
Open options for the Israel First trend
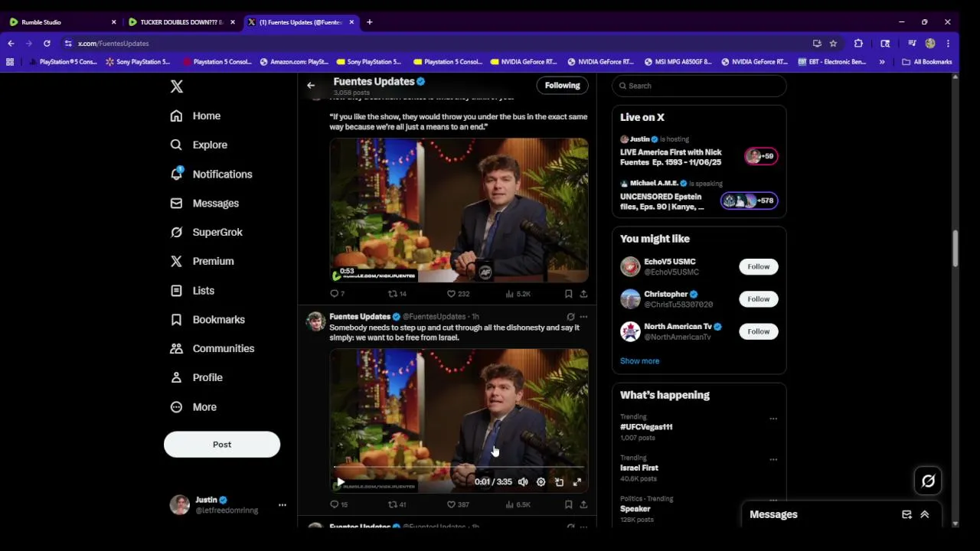click(773, 459)
